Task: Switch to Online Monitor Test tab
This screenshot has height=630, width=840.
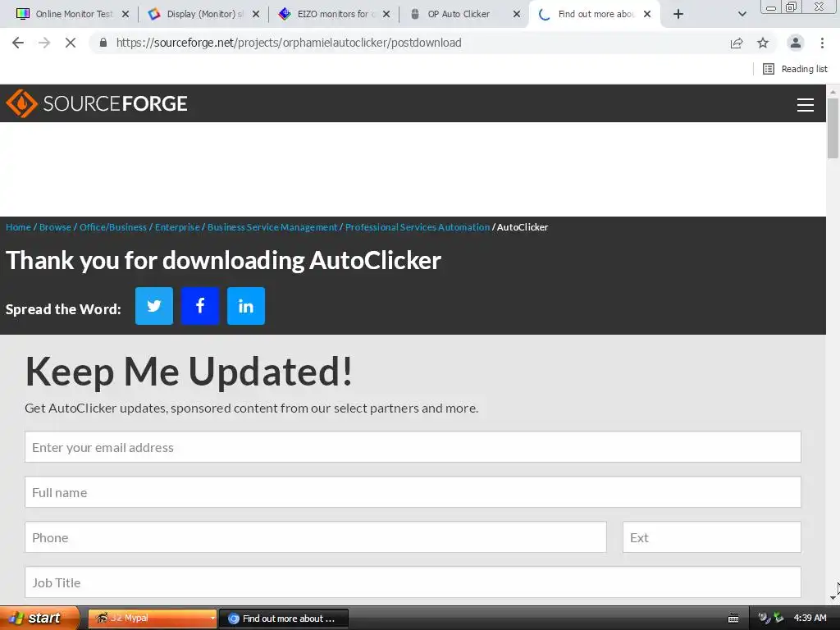Action: (x=72, y=15)
